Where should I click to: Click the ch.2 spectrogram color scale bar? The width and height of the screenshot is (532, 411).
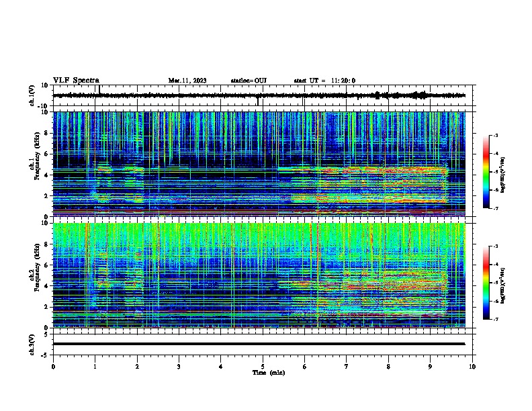[486, 283]
